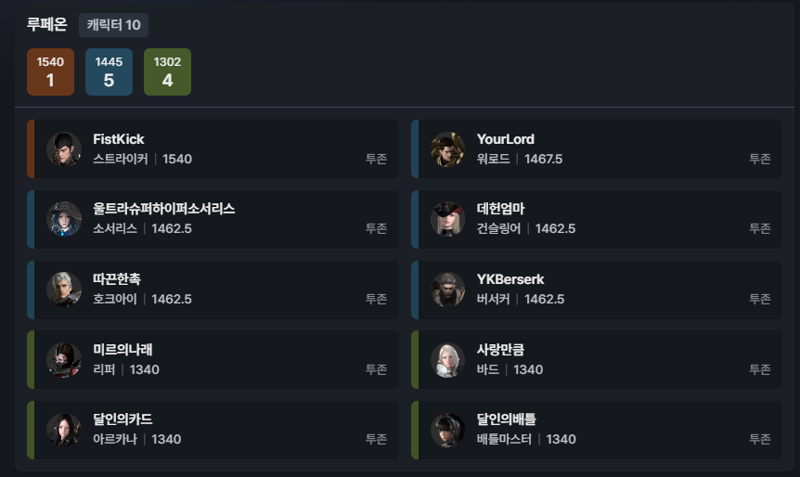Open the 달인의배틀 character name link

tap(506, 419)
